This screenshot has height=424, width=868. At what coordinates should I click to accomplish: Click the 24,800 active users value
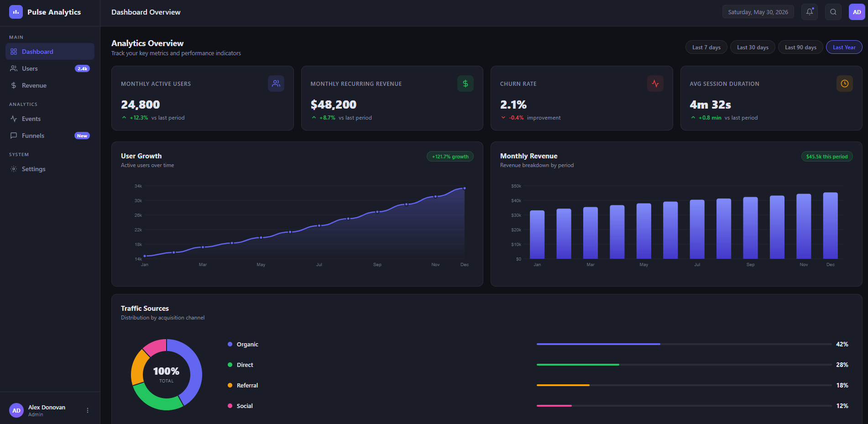pyautogui.click(x=141, y=105)
